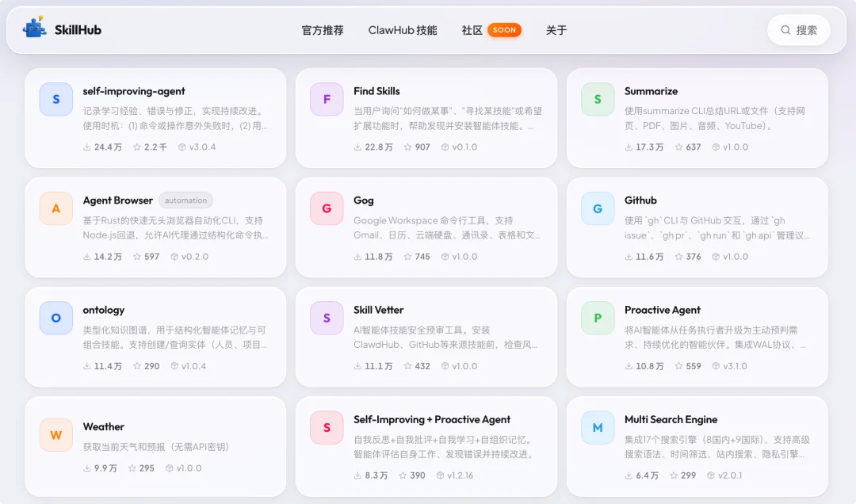This screenshot has width=856, height=504.
Task: Click the Agent Browser "A" icon
Action: click(x=55, y=208)
